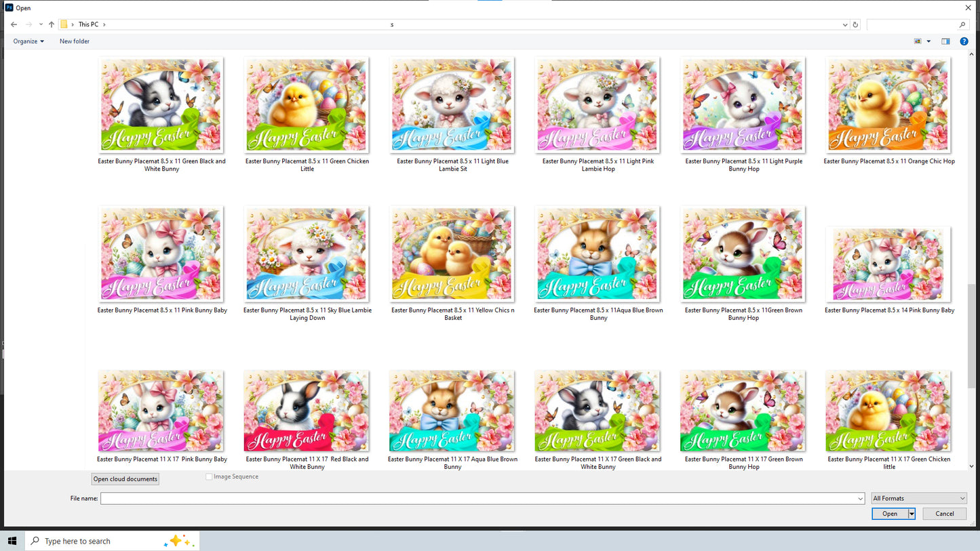
Task: Click scrollbar down arrow
Action: (x=972, y=466)
